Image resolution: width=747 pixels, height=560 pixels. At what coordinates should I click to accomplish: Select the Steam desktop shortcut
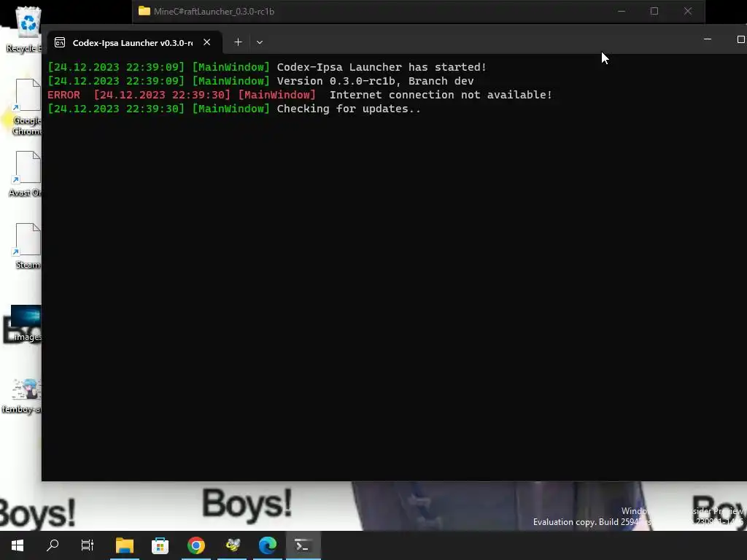[28, 246]
